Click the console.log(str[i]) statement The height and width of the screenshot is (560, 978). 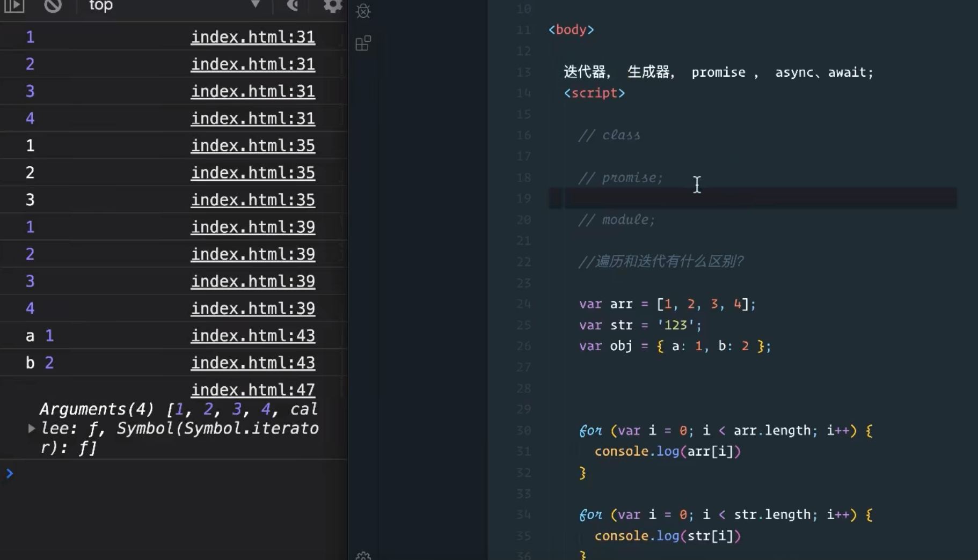coord(667,535)
